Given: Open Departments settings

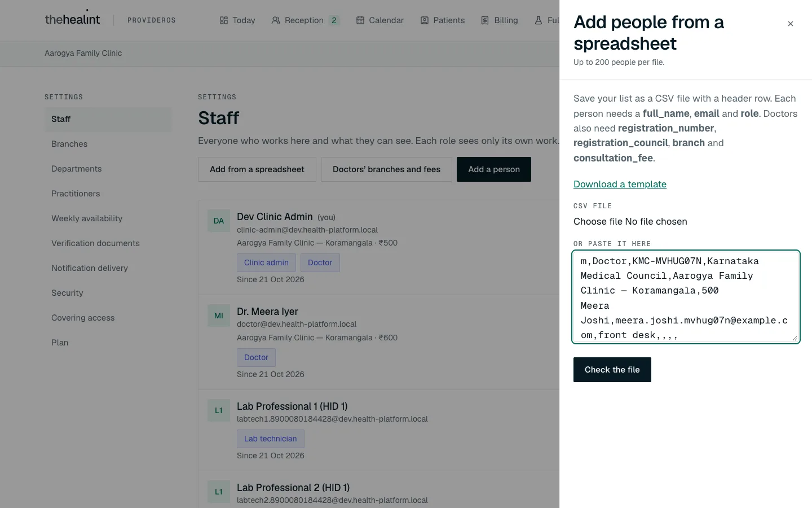Looking at the screenshot, I should 108,169.
